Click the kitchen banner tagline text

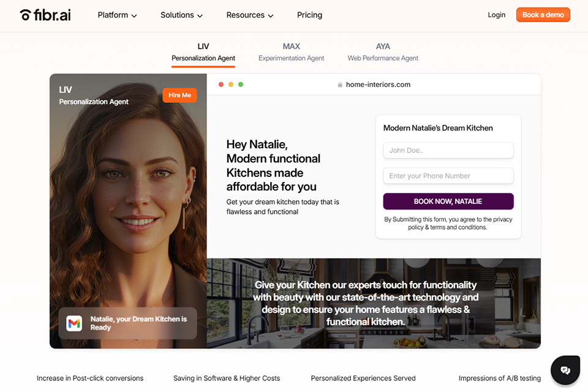click(366, 303)
